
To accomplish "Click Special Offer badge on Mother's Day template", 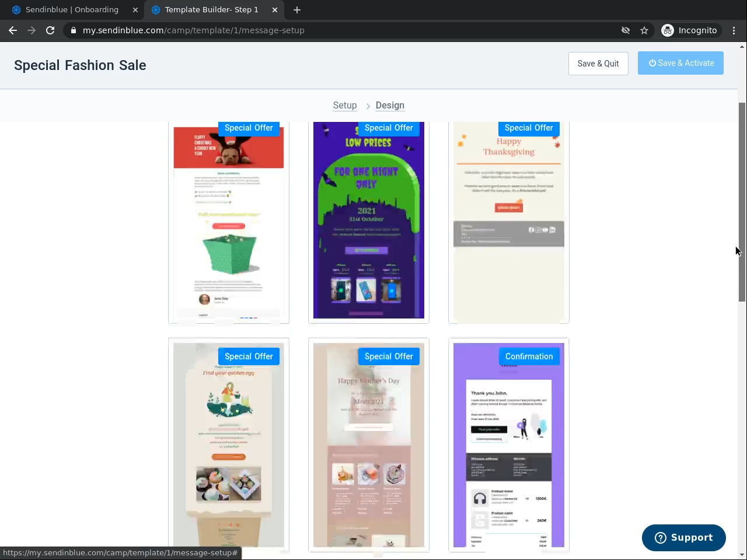I will pyautogui.click(x=389, y=356).
